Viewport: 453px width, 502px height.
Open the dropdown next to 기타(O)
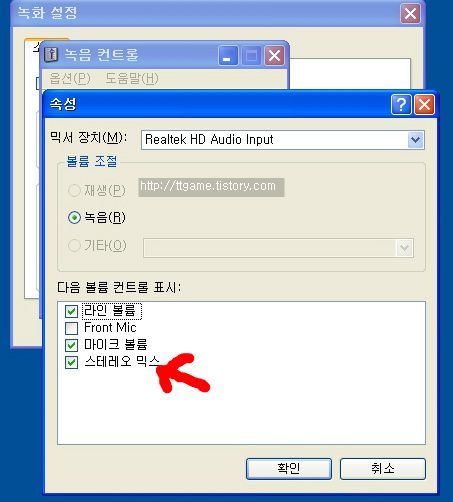pos(404,248)
